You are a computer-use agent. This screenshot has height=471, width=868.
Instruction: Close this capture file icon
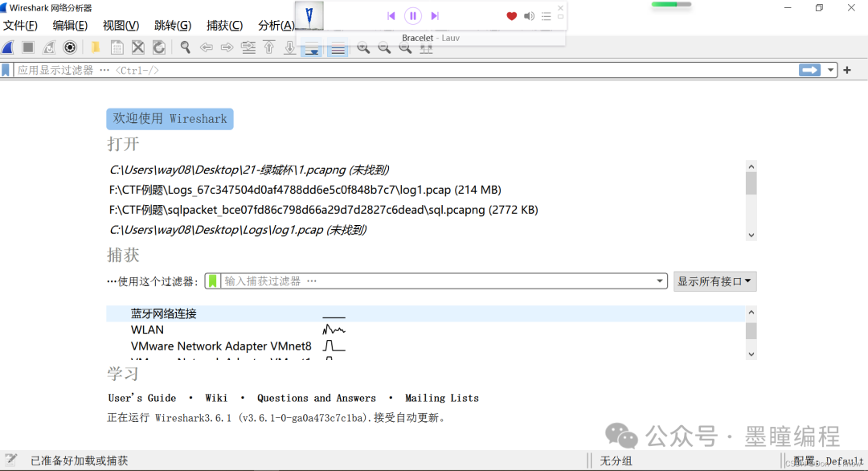tap(138, 47)
